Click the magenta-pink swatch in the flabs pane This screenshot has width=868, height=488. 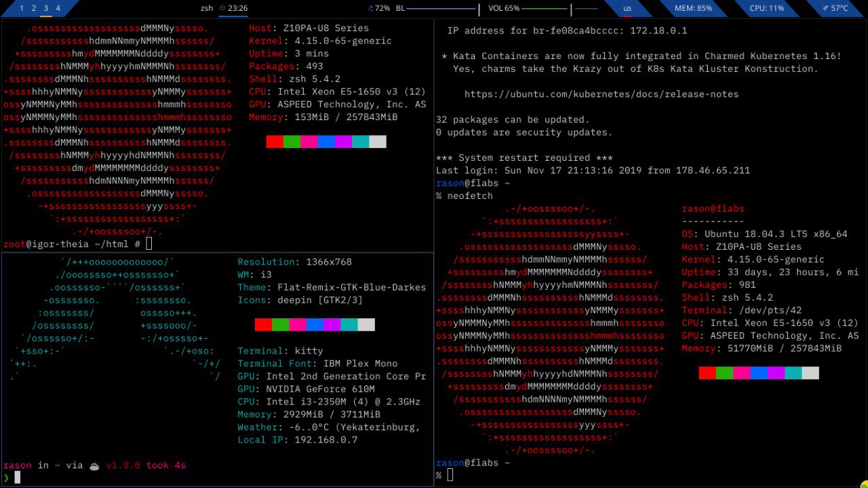point(742,373)
